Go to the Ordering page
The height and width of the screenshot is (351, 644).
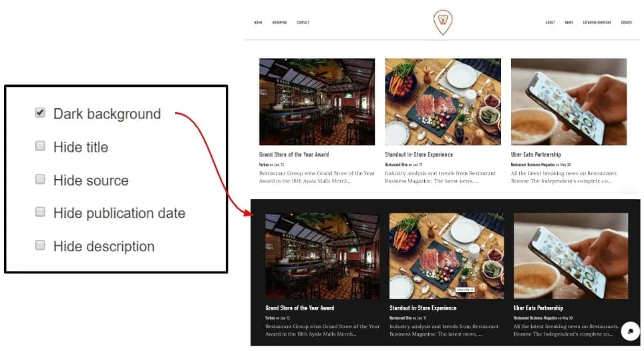pos(279,23)
